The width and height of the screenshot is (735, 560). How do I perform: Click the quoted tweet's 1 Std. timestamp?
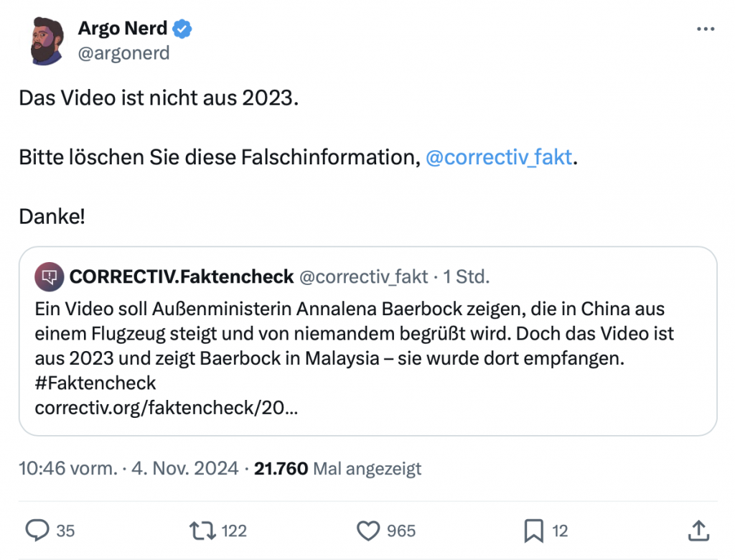coord(466,276)
